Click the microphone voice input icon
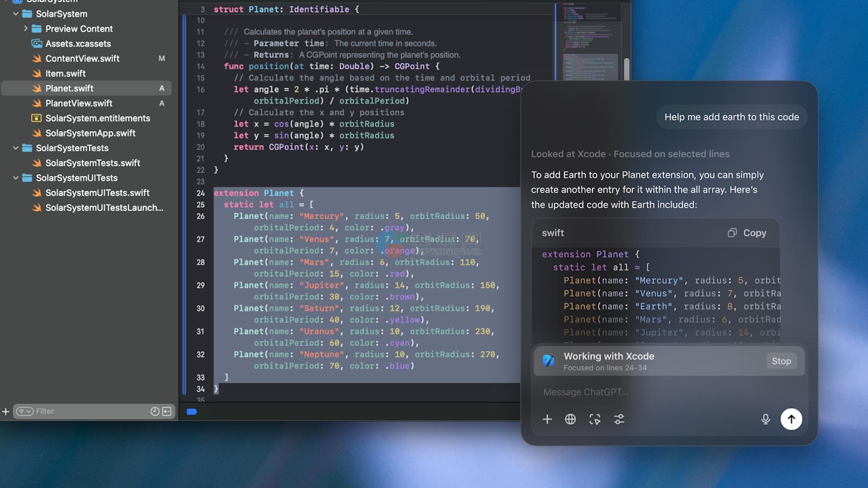This screenshot has height=488, width=868. 765,419
